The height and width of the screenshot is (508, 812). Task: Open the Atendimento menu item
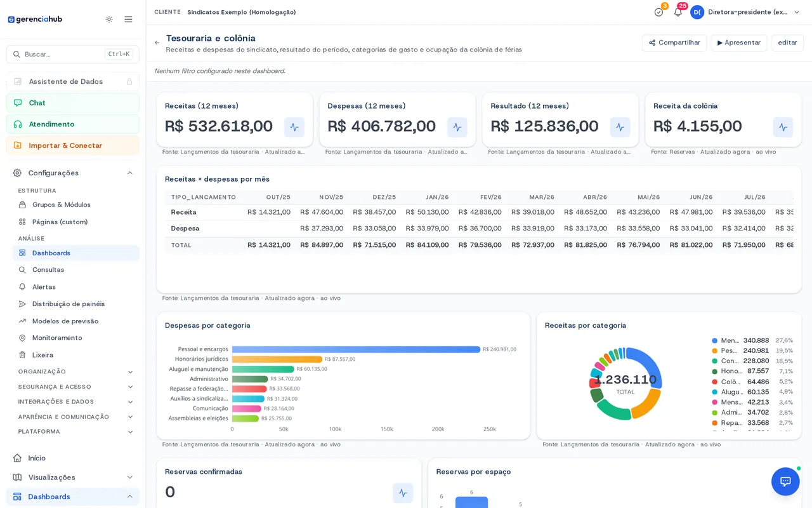click(x=73, y=124)
